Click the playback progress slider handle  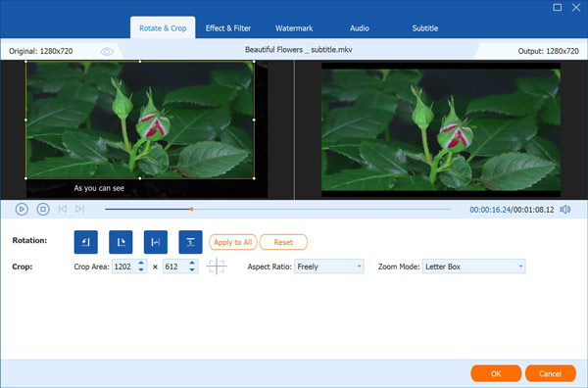191,209
